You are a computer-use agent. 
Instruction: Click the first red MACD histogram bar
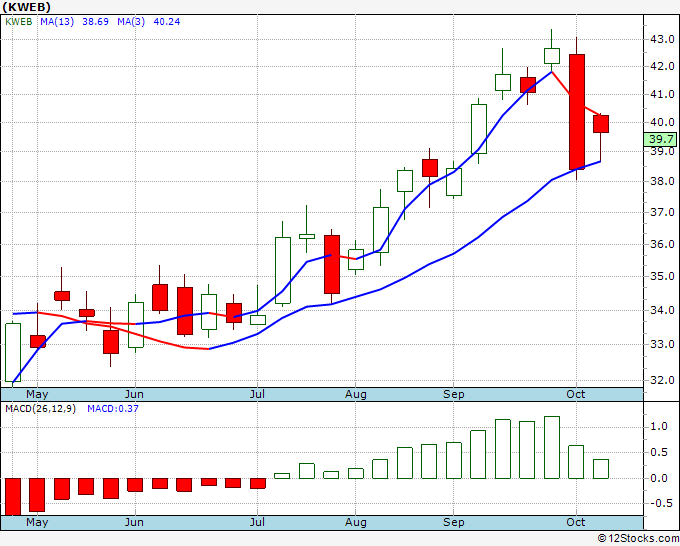tap(13, 497)
